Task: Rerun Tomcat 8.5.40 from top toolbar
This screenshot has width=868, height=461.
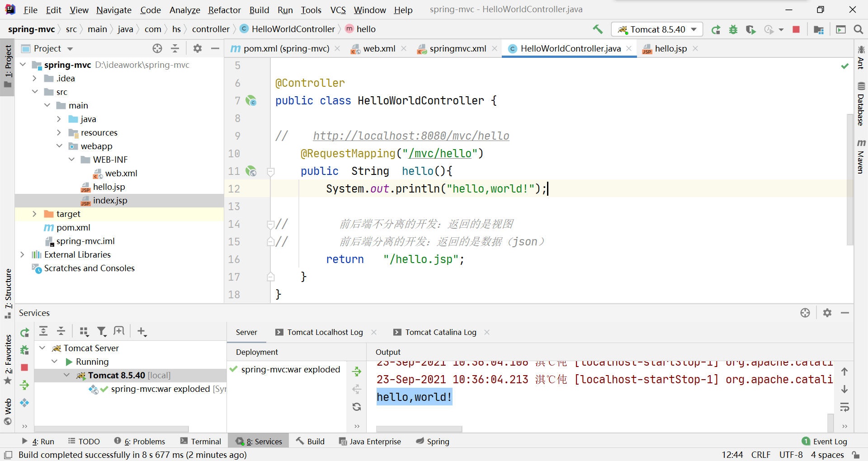Action: pos(716,29)
